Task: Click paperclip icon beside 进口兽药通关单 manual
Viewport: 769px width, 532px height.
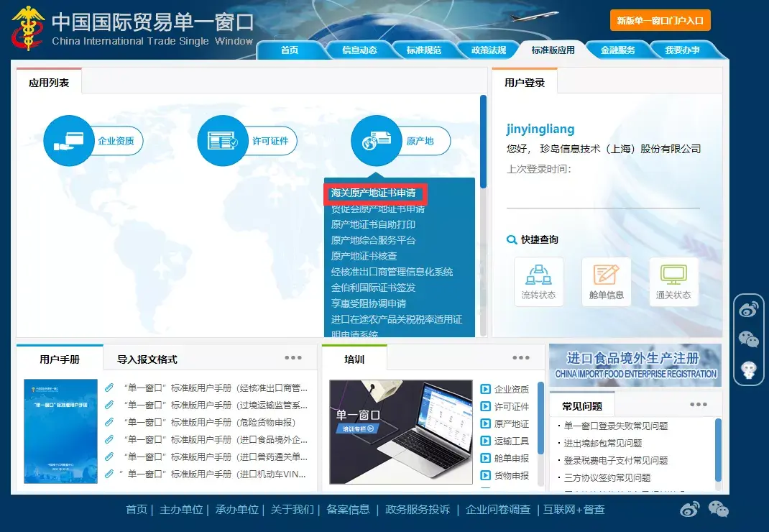Action: pos(109,457)
